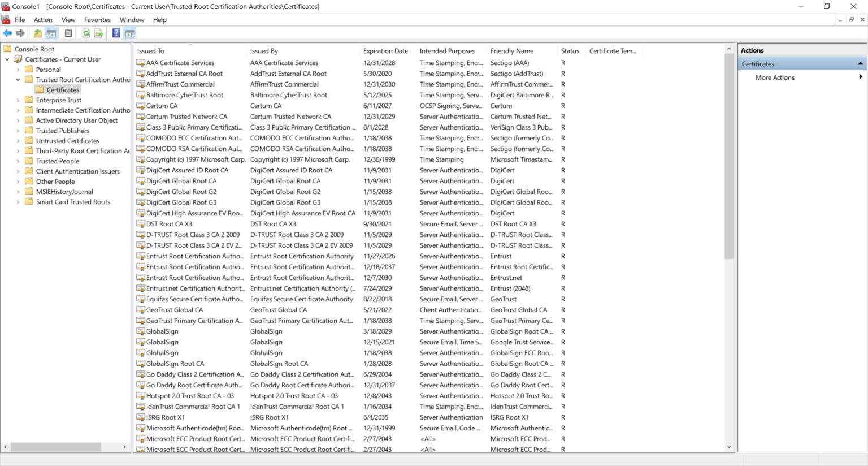868x466 pixels.
Task: Toggle the Show/Hide Action Pane button
Action: pos(130,33)
